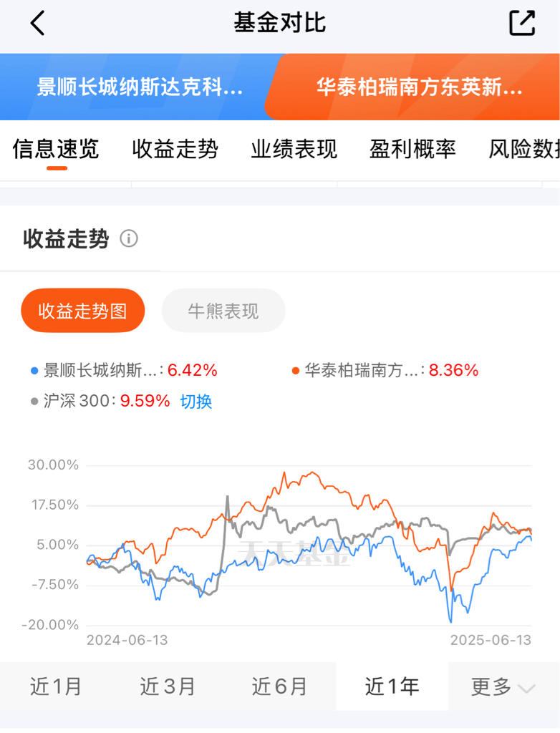Select the 近1年 time range
560x733 pixels.
[x=392, y=686]
